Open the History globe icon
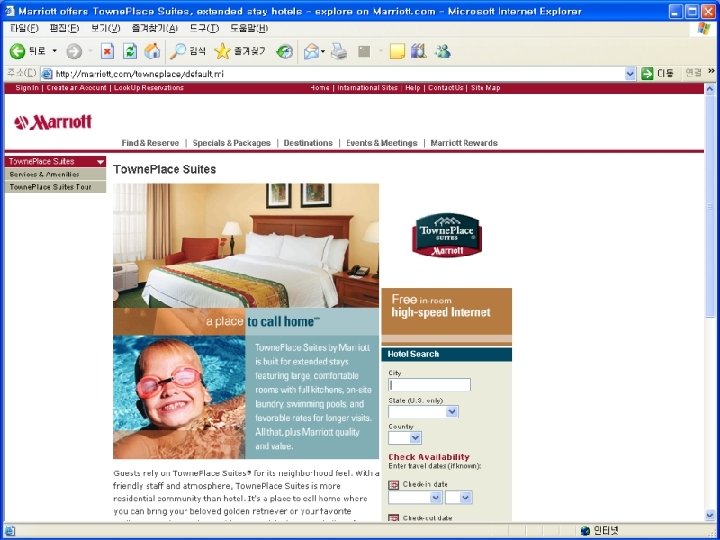 click(x=285, y=51)
